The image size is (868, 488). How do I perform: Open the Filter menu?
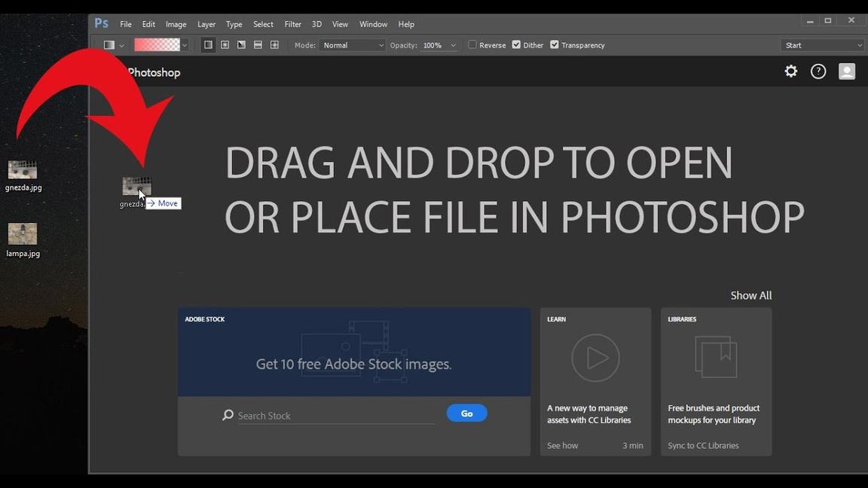pyautogui.click(x=293, y=24)
